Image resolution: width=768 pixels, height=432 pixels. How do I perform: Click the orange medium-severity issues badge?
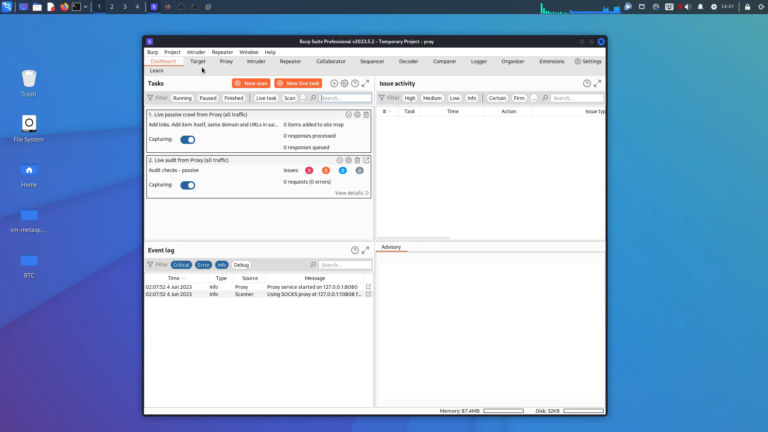click(326, 170)
